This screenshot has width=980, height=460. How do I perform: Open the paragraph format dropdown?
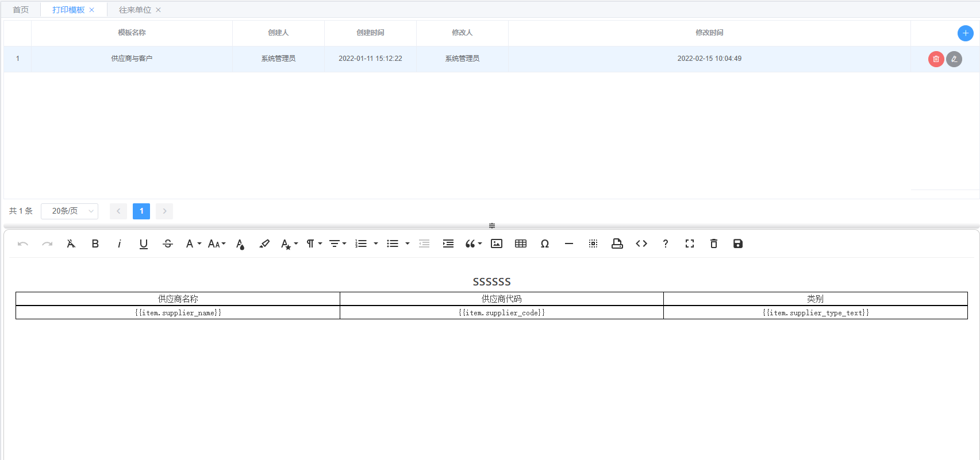point(314,244)
